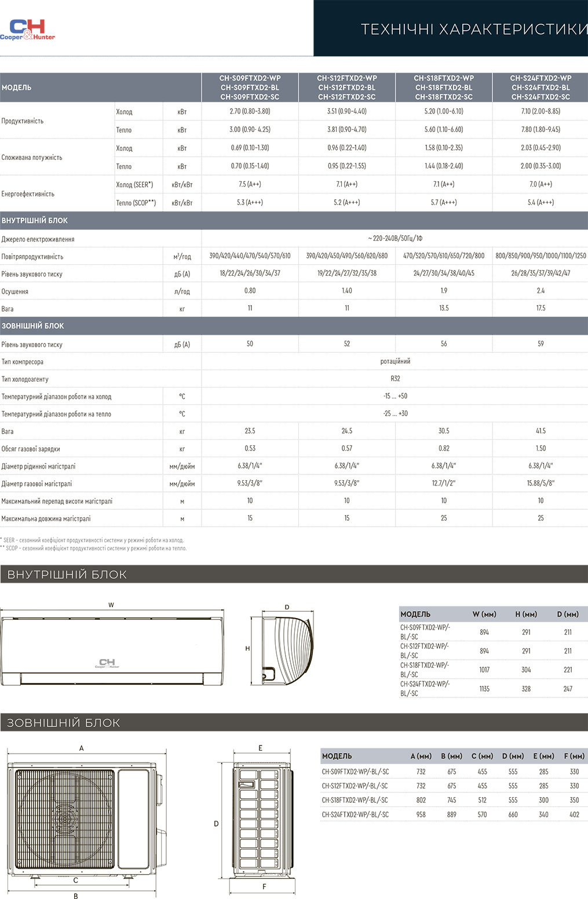The image size is (588, 899).
Task: Click the Продуктивність row label
Action: click(x=23, y=121)
